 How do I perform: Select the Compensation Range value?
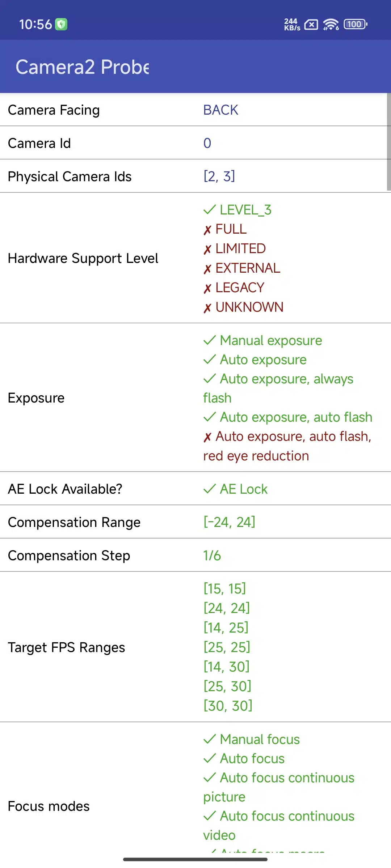click(x=230, y=522)
